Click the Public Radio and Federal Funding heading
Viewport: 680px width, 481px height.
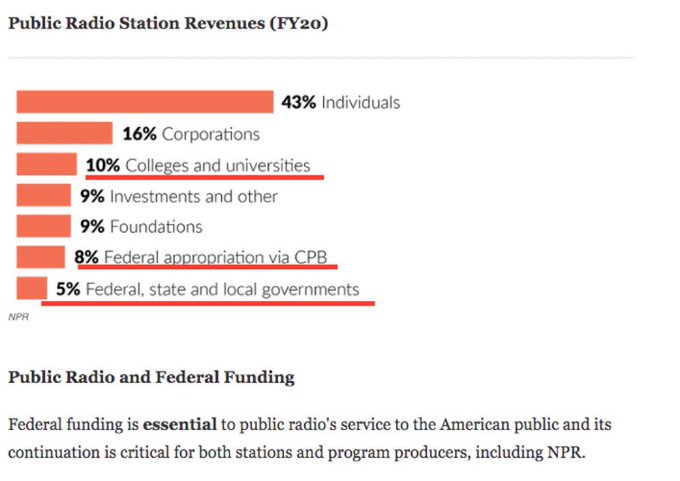tap(151, 377)
